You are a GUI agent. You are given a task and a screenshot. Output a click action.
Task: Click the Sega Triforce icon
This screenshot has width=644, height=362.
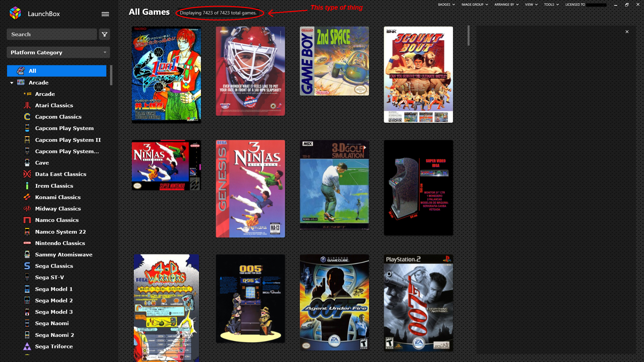(x=27, y=346)
